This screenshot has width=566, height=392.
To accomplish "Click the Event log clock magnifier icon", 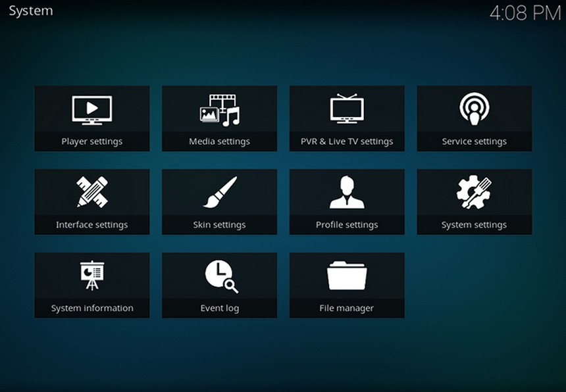I will 222,276.
